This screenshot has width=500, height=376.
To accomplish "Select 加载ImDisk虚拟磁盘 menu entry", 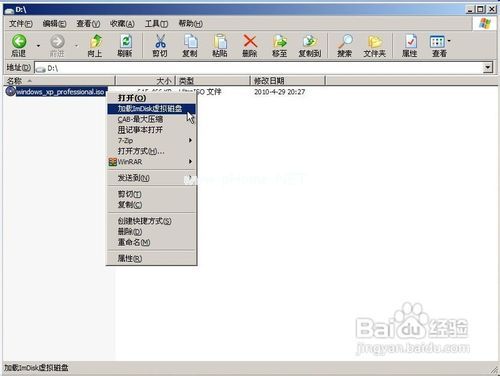I will click(152, 109).
